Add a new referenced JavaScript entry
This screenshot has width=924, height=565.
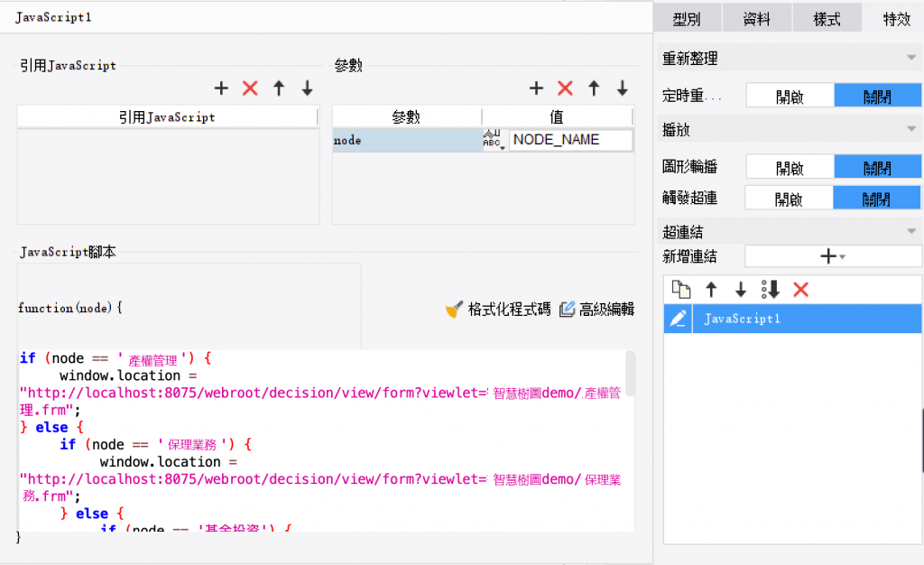[x=221, y=88]
